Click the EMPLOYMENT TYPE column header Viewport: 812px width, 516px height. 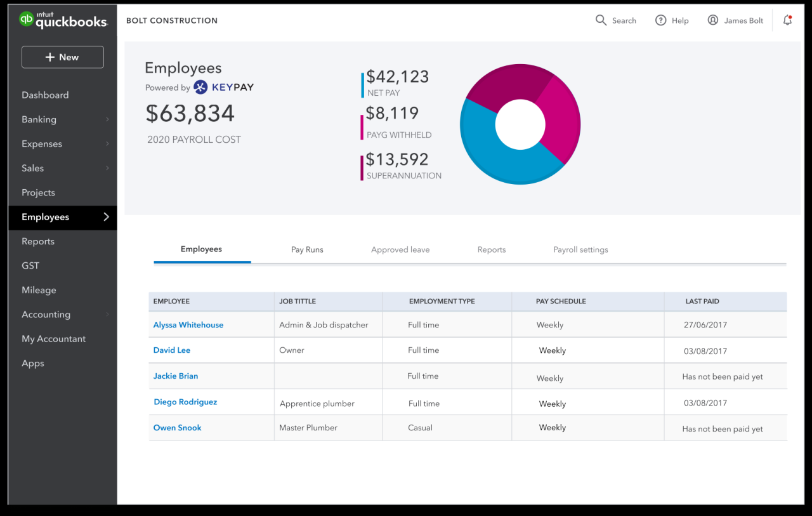[x=442, y=301]
